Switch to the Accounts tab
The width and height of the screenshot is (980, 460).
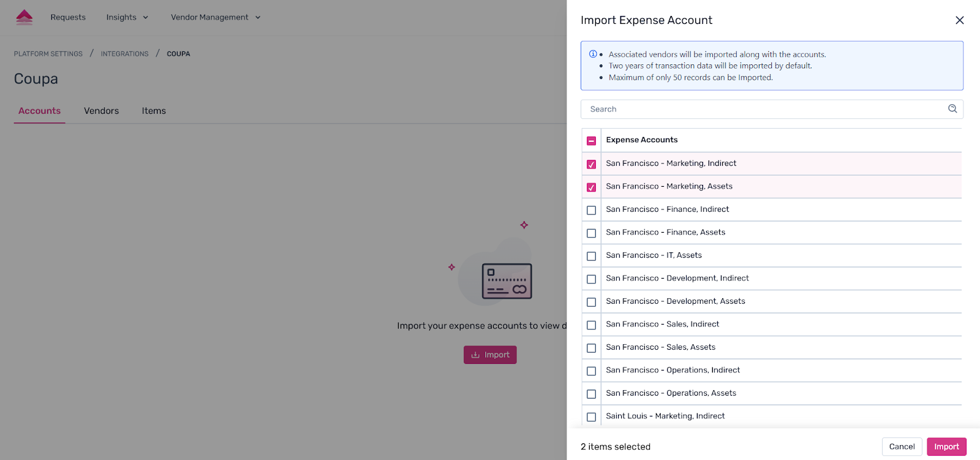(x=39, y=111)
